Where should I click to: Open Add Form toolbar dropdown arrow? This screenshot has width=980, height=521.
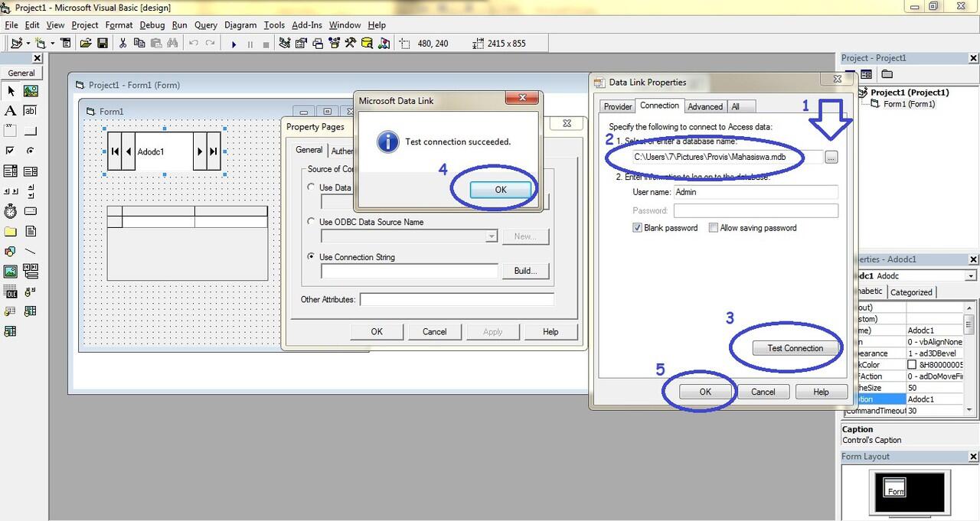coord(52,44)
